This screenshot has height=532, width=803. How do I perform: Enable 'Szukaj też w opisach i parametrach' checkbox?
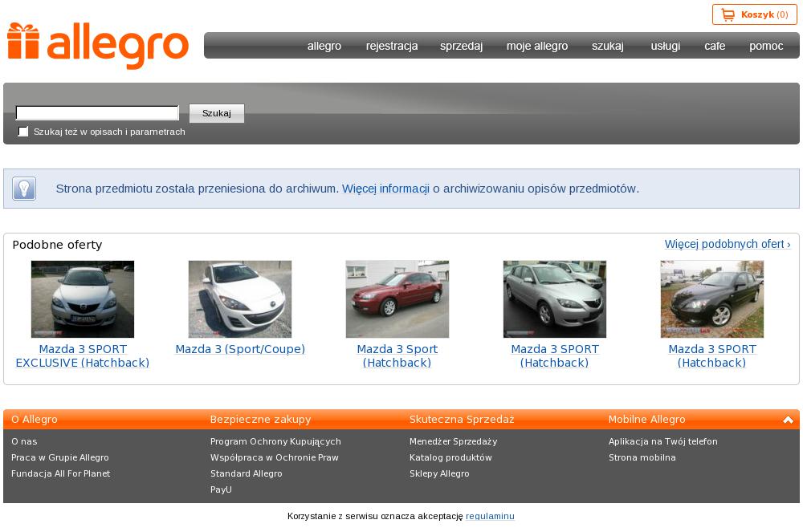[23, 132]
